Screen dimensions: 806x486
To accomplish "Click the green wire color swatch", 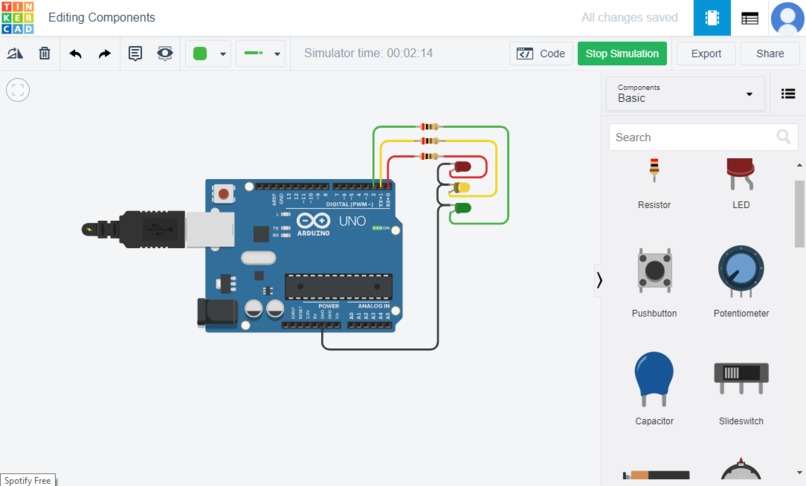I will click(200, 53).
